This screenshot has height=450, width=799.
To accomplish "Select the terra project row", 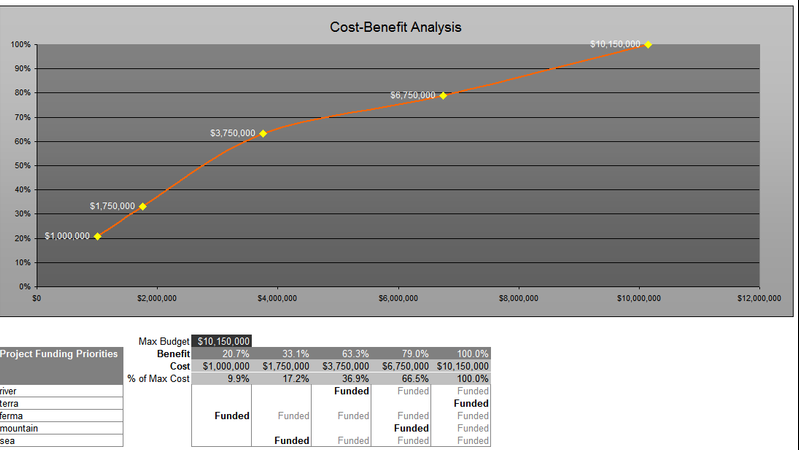I will (x=61, y=403).
